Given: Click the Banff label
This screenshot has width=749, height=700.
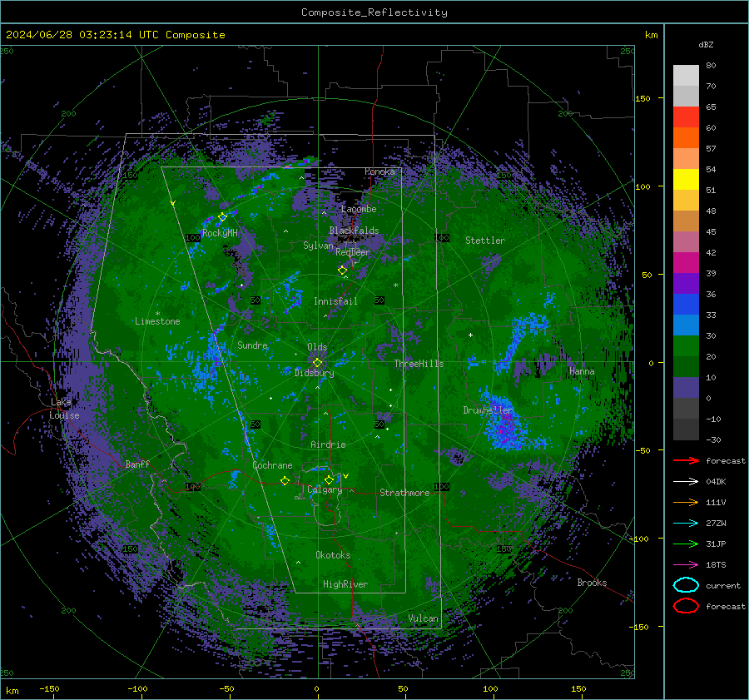Looking at the screenshot, I should click(x=137, y=464).
